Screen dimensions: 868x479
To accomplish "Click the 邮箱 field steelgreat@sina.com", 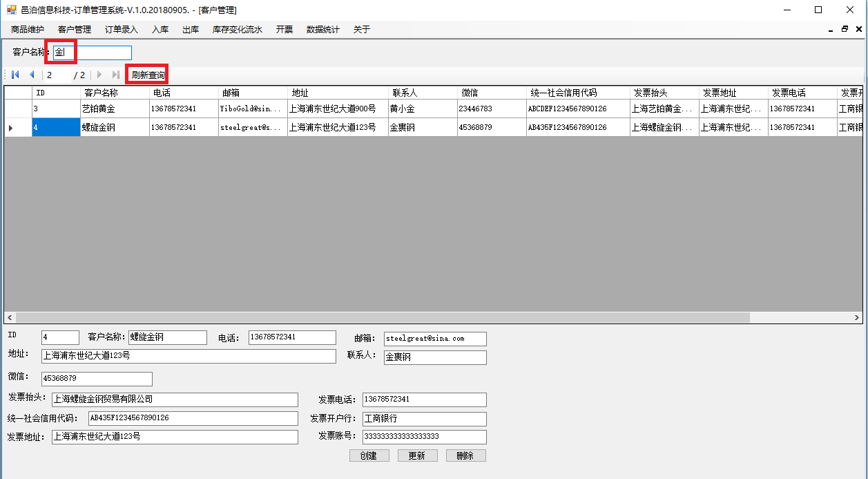I will click(435, 339).
